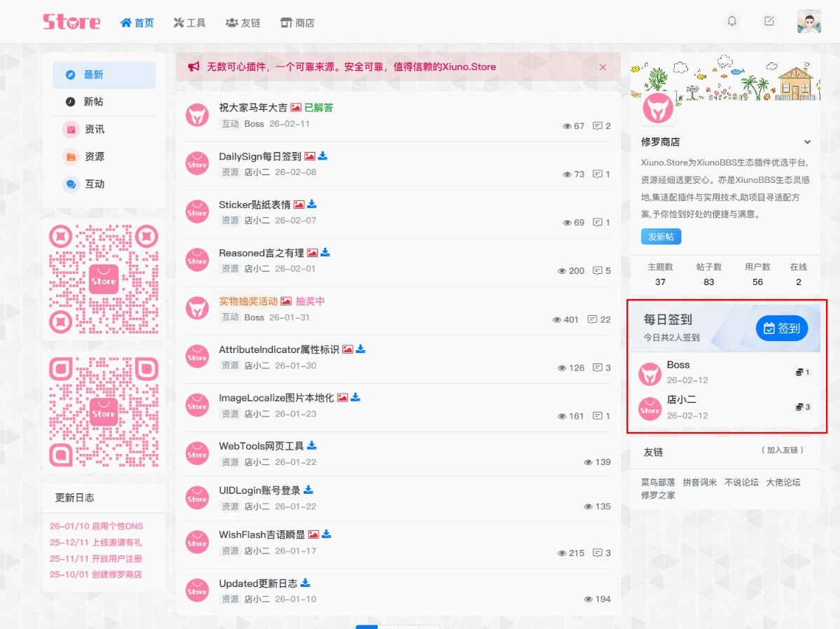Click the Store logo
This screenshot has height=629, width=840.
coord(71,22)
